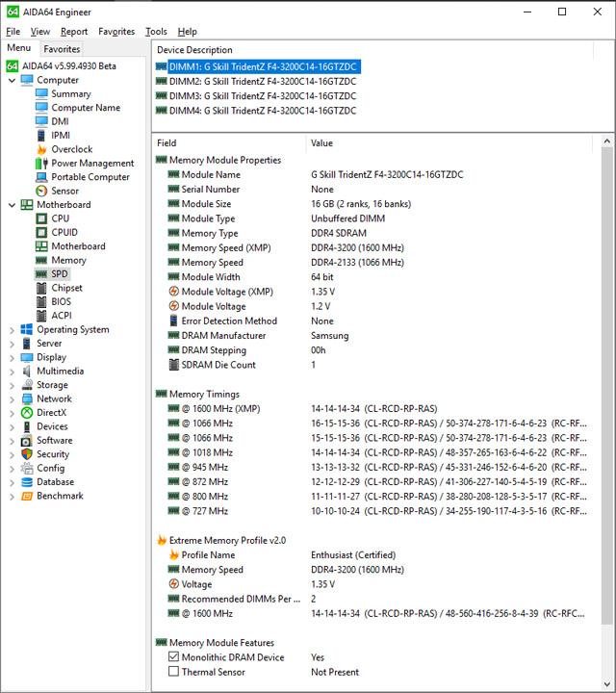Select the CPUID icon
The height and width of the screenshot is (693, 616).
41,233
